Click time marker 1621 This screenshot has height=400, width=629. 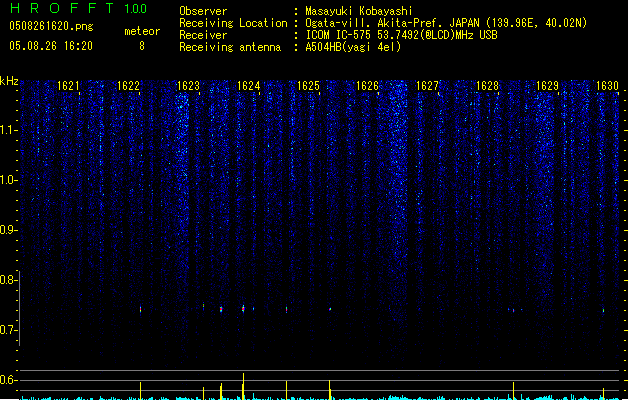click(x=68, y=85)
